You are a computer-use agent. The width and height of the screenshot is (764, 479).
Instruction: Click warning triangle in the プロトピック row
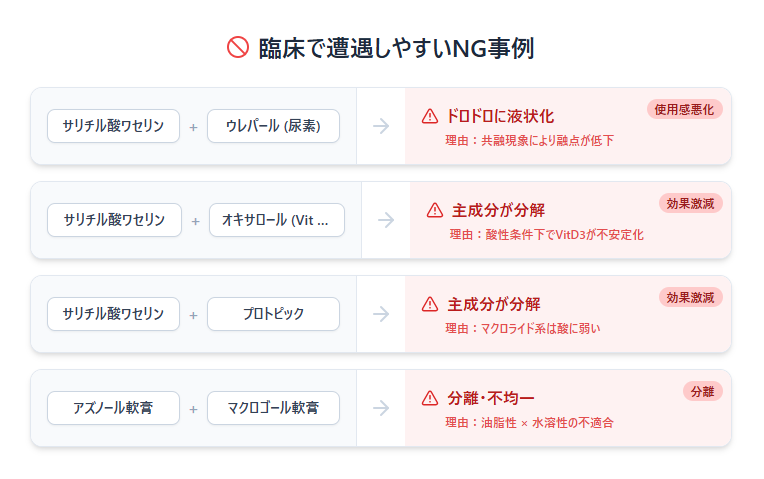[430, 304]
